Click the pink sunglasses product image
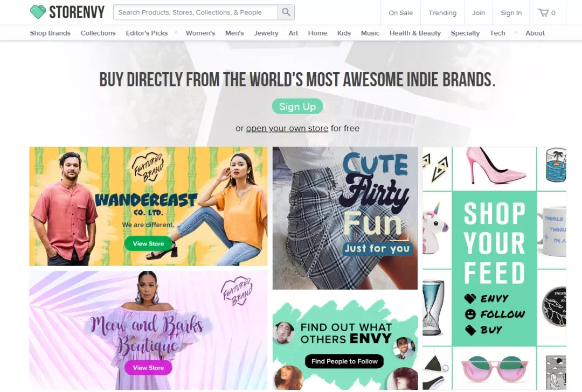Viewport: 582px width, 392px height. pos(494,369)
